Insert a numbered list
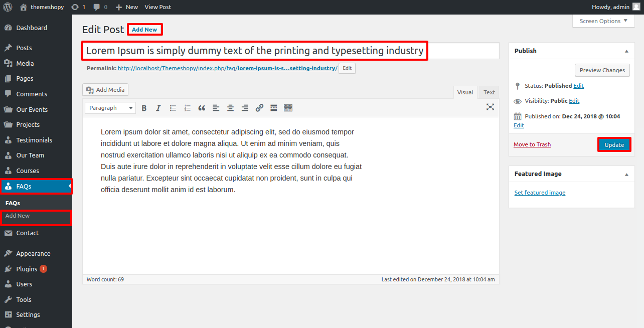The image size is (644, 328). click(188, 108)
